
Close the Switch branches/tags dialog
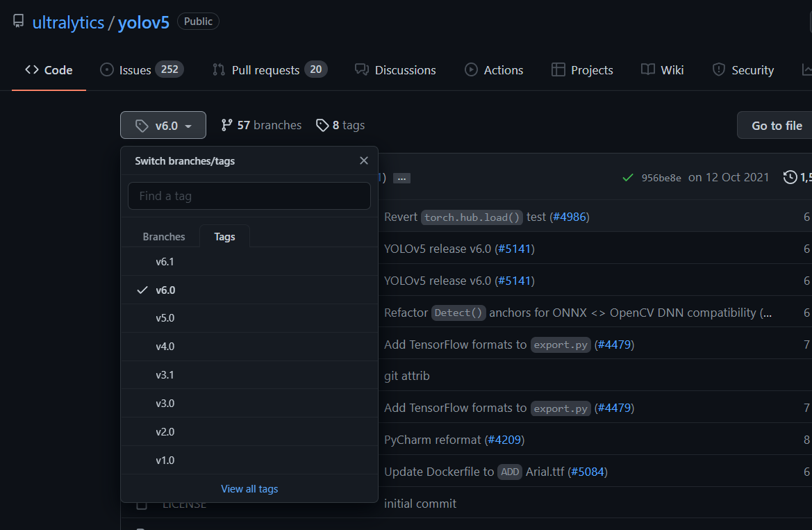pos(363,160)
